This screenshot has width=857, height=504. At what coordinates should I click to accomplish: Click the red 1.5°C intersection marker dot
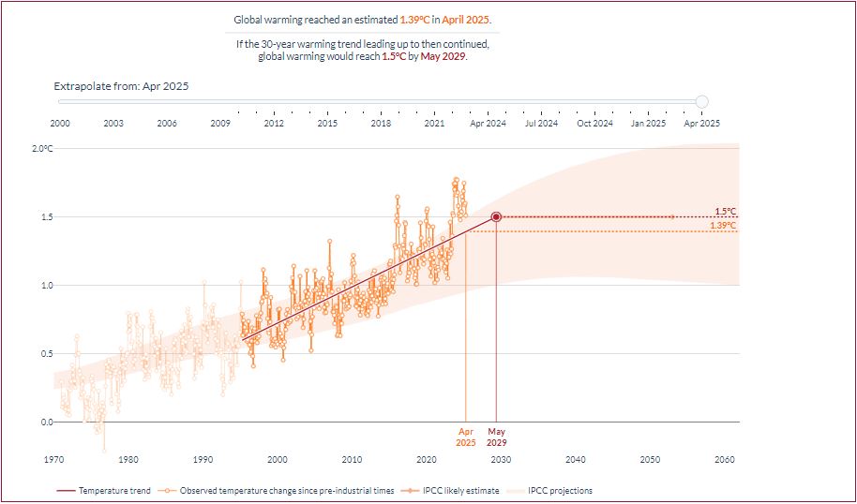coord(496,216)
